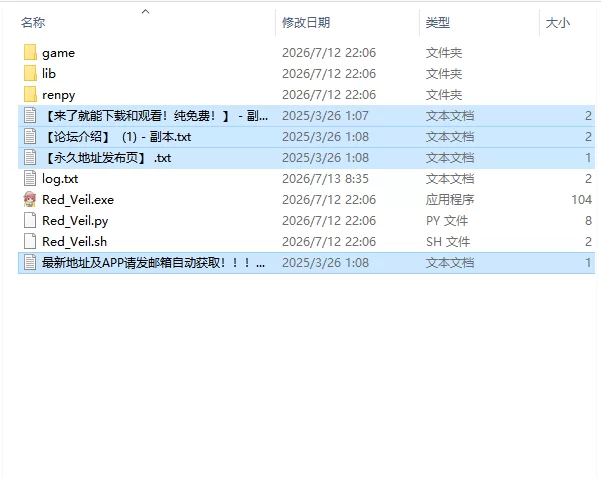Click the 【永久地址发布页】 text file icon
The width and height of the screenshot is (601, 478).
[30, 158]
